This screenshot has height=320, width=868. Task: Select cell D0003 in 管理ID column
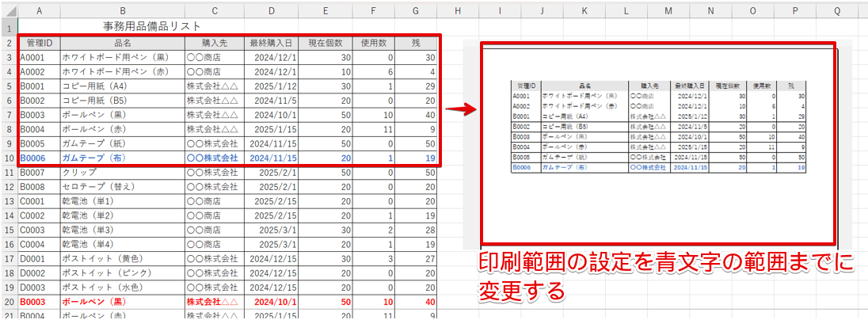[x=39, y=288]
